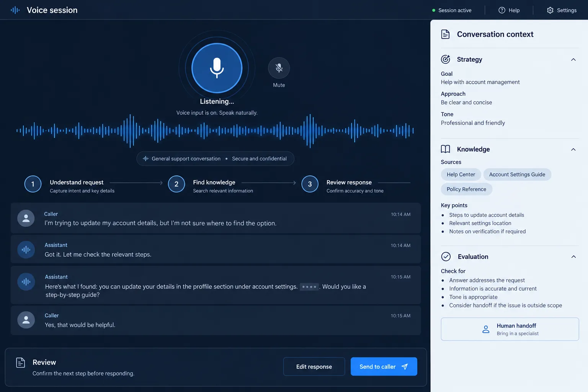This screenshot has width=588, height=392.
Task: Click the caller avatar beside 'Yes, that would be helpful'
Action: coord(26,320)
